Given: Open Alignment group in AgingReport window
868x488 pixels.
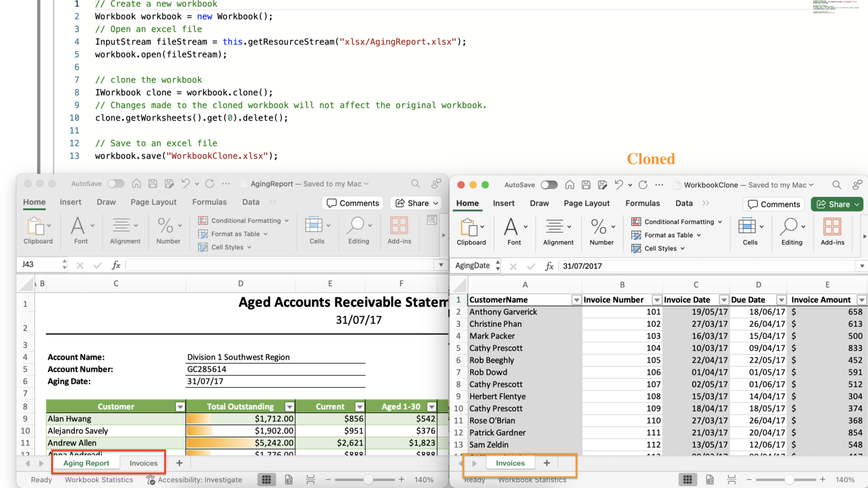Looking at the screenshot, I should (x=125, y=231).
